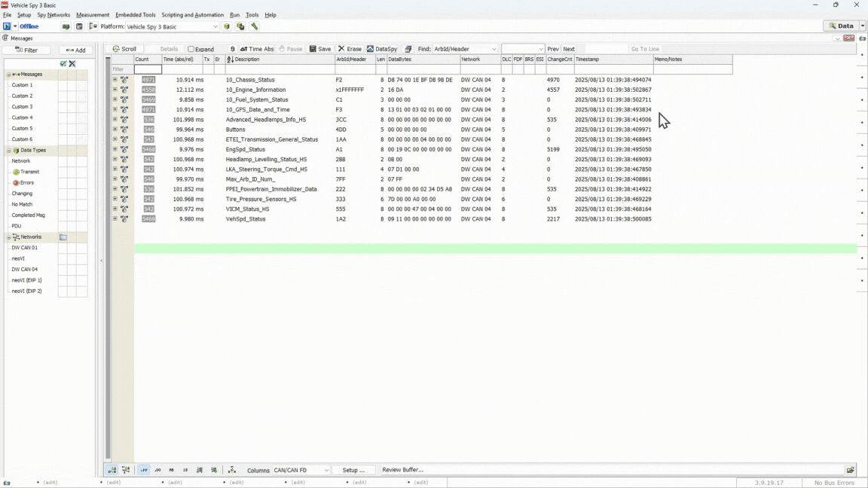Image resolution: width=868 pixels, height=488 pixels.
Task: Click the wrench tool icon beside Platform
Action: (255, 26)
